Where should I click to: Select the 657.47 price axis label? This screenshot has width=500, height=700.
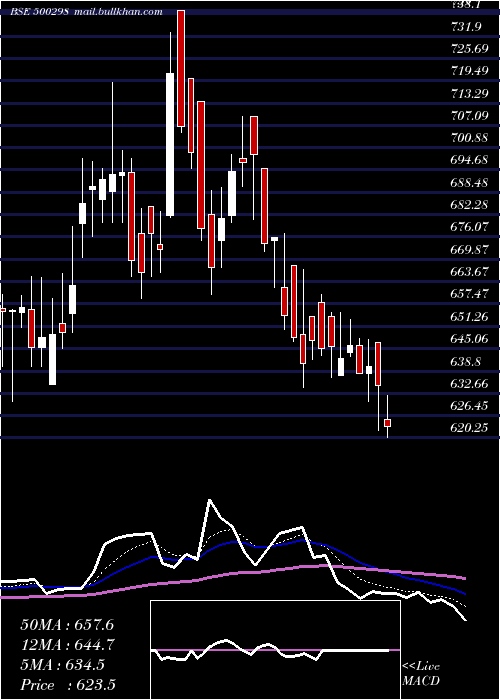point(469,294)
